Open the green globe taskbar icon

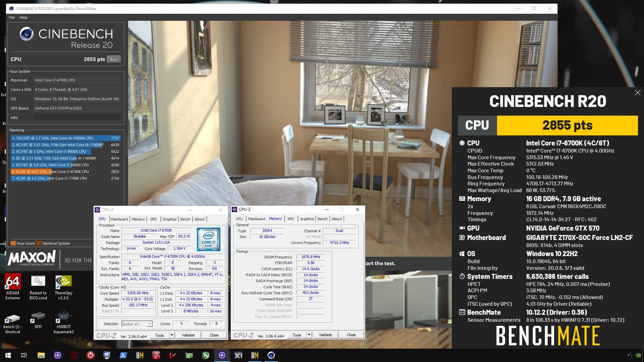click(206, 355)
